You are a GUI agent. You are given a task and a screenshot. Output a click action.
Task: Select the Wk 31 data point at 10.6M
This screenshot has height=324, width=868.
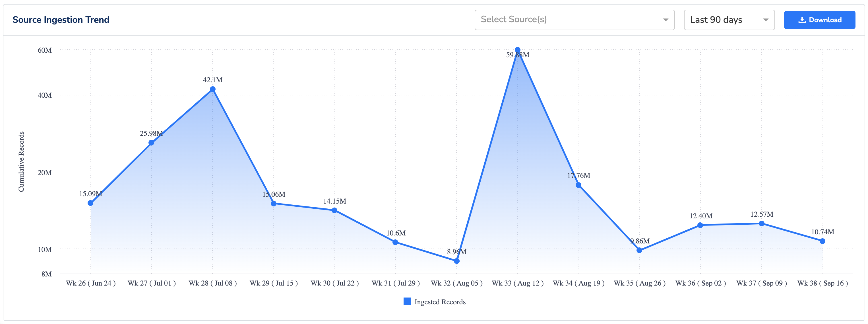[395, 242]
